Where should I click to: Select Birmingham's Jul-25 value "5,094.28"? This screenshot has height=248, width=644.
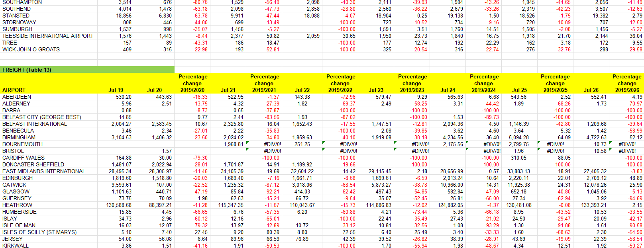[x=519, y=137]
